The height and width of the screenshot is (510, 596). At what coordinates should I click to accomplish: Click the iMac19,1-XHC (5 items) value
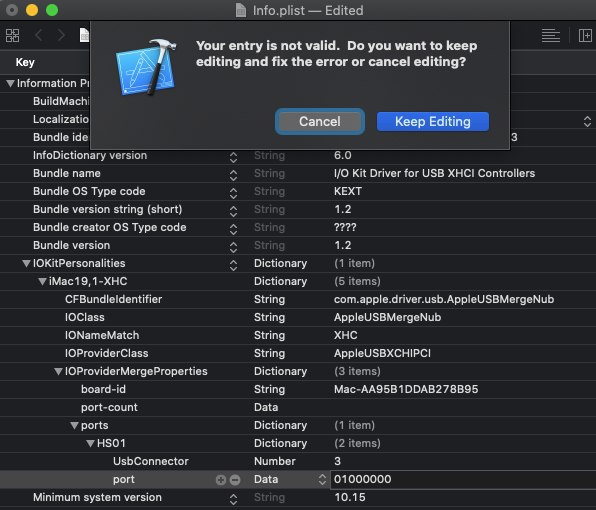[x=357, y=281]
